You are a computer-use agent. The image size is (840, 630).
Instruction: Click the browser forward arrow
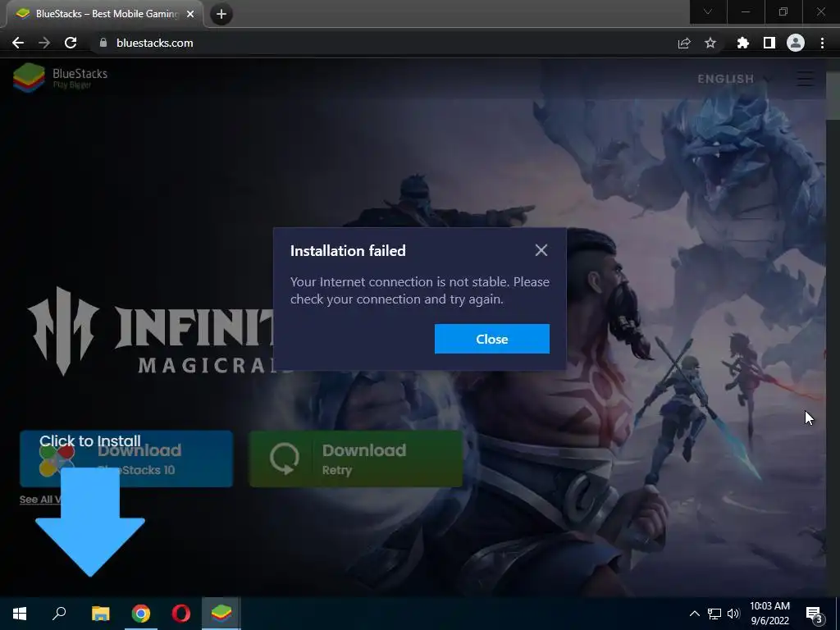click(x=44, y=43)
